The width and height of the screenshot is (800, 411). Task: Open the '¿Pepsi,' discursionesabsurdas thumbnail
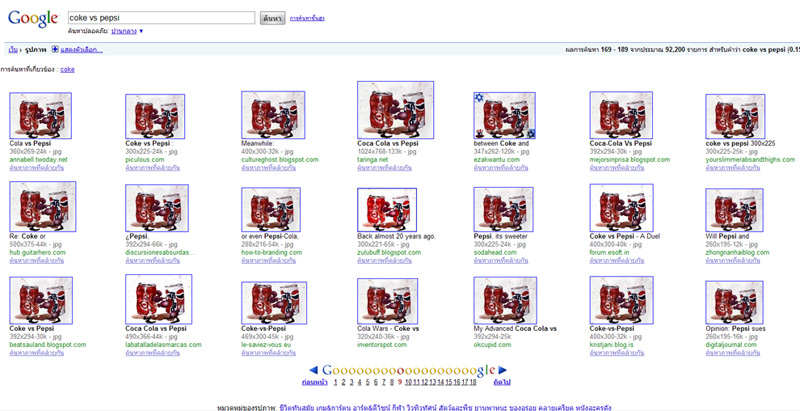pyautogui.click(x=157, y=208)
